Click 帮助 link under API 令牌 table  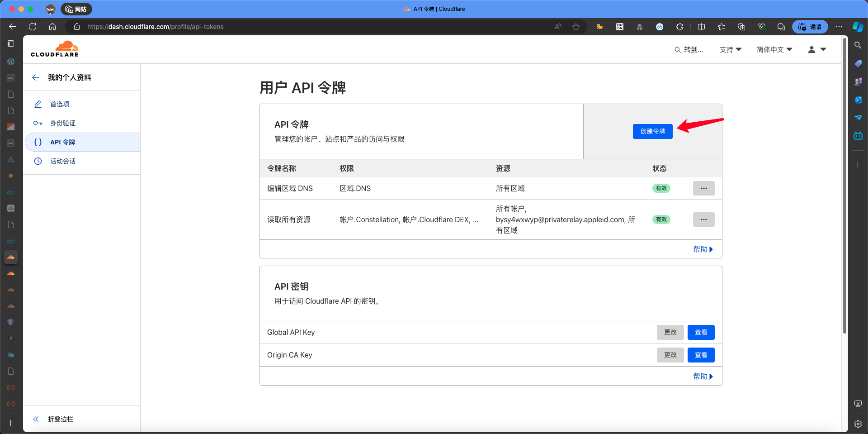(703, 249)
